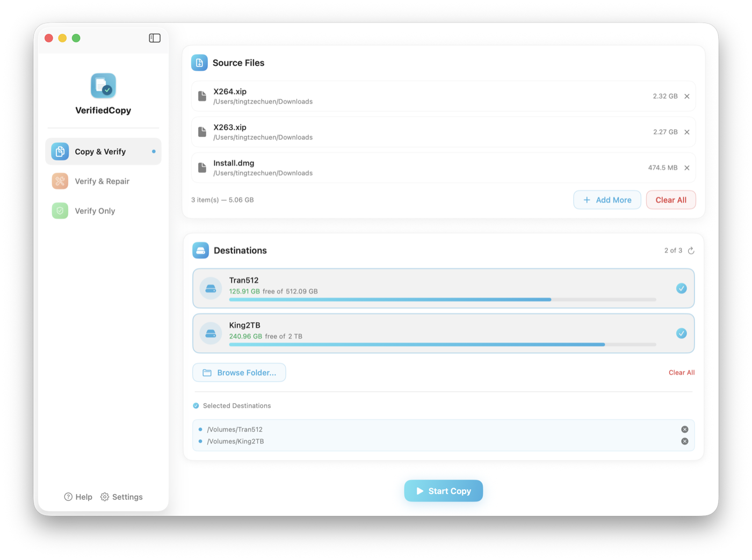
Task: Clear all source files with Clear All
Action: pyautogui.click(x=670, y=200)
